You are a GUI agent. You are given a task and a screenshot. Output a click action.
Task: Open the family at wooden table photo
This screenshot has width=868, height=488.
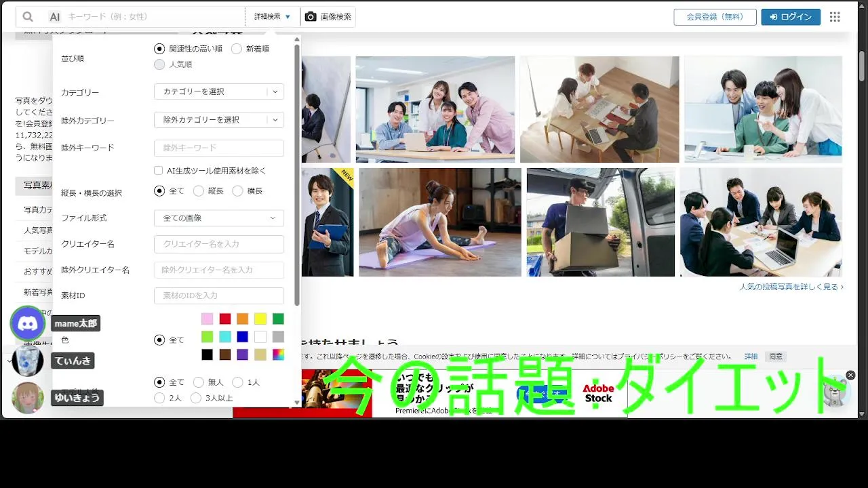(599, 109)
